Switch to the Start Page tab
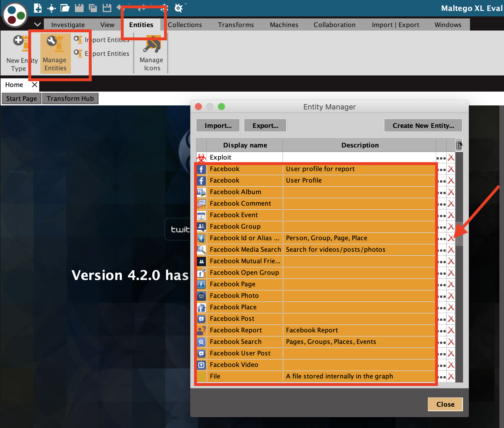This screenshot has height=428, width=504. click(22, 99)
